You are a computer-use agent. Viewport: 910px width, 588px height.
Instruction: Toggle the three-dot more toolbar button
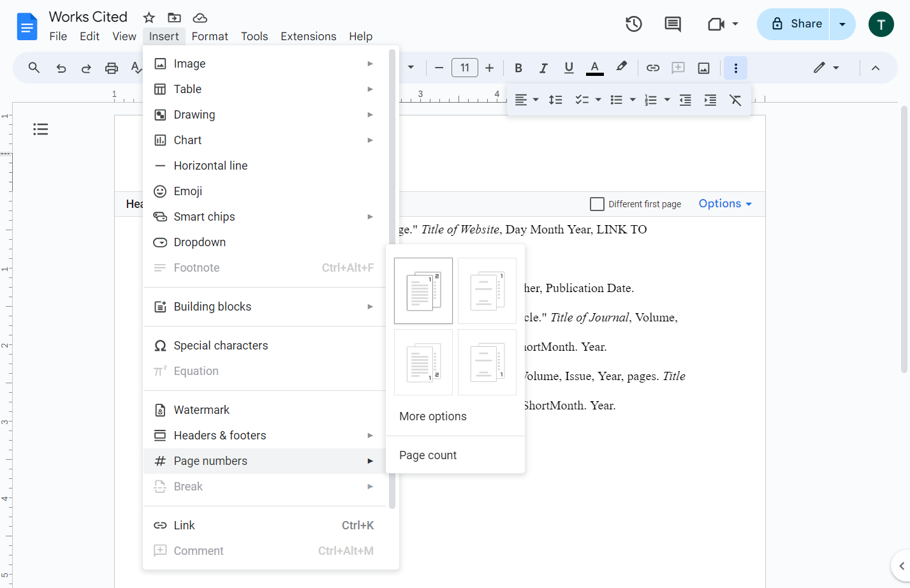[x=735, y=68]
